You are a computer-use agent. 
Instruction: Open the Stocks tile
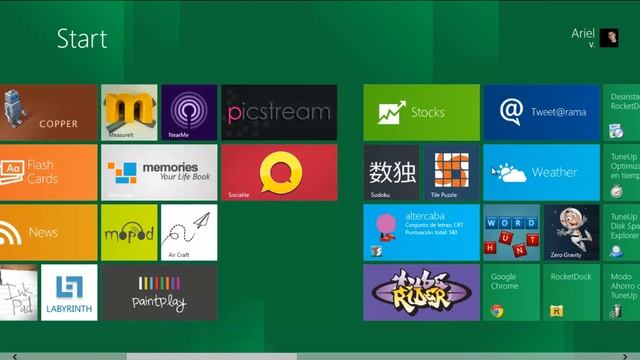[x=422, y=112]
